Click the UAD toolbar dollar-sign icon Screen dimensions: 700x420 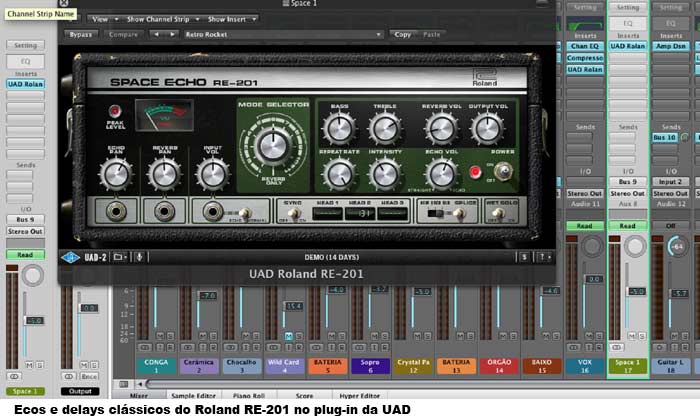point(524,257)
